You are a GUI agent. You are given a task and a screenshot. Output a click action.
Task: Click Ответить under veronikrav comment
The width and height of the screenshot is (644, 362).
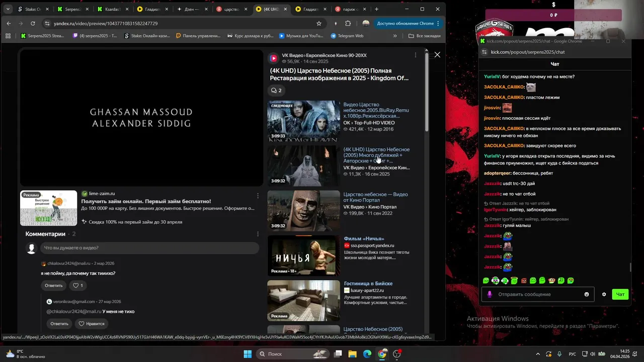click(x=59, y=324)
